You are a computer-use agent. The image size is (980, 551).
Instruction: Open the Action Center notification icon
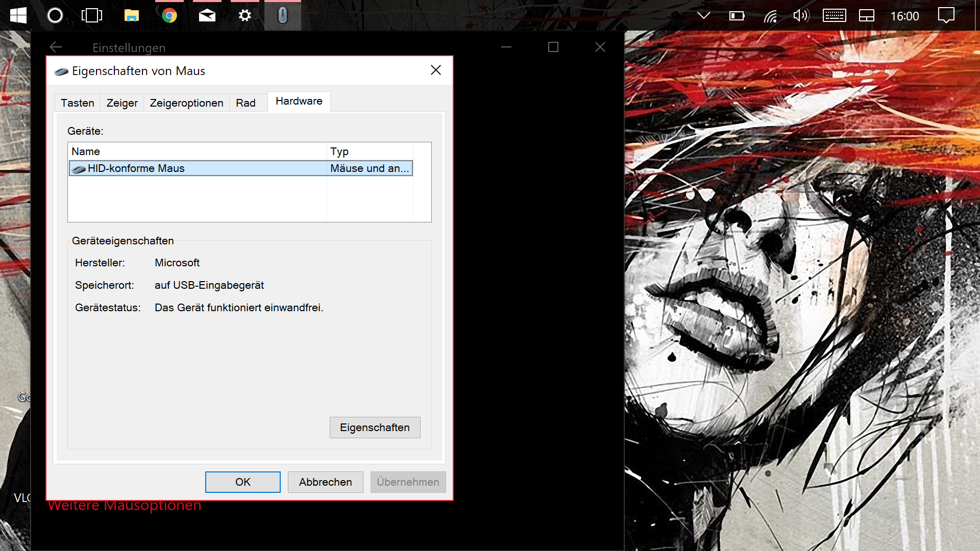pos(946,15)
